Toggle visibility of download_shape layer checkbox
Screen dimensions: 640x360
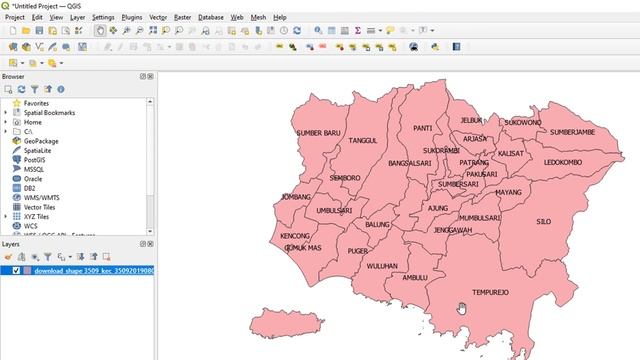(16, 271)
